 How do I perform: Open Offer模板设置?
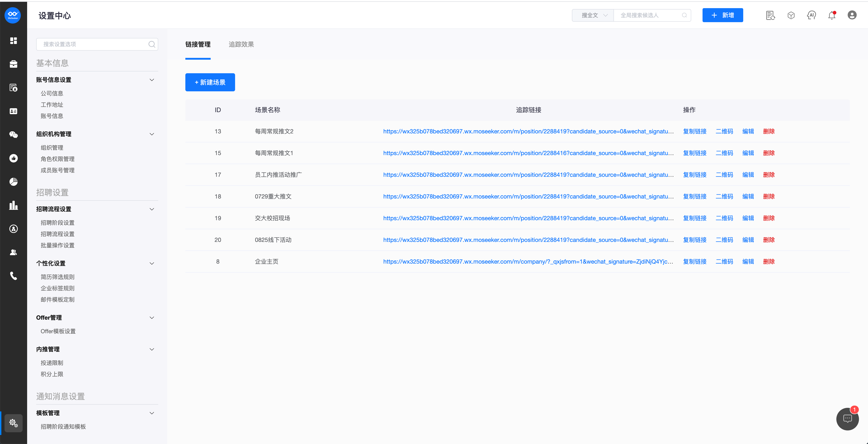pyautogui.click(x=58, y=331)
